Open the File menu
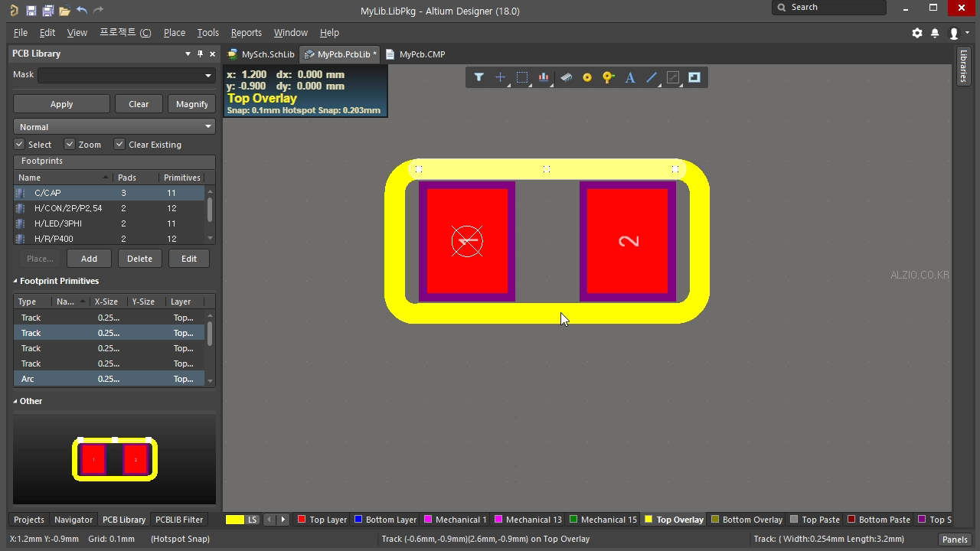The image size is (980, 551). click(21, 33)
